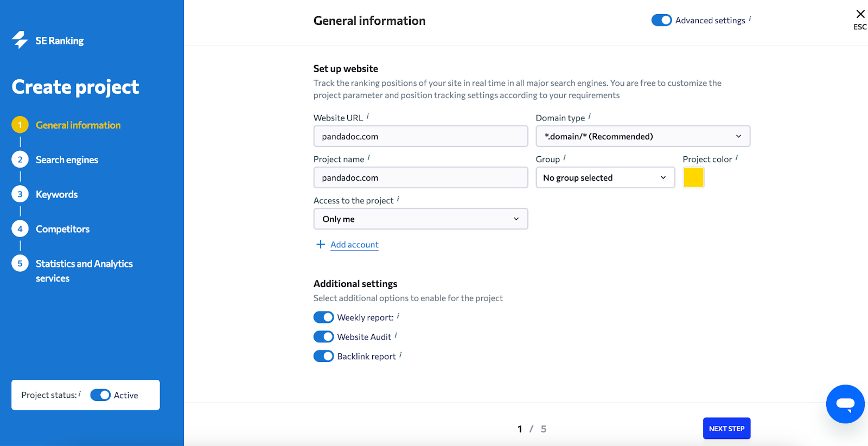Click the General information page heading
Image resolution: width=868 pixels, height=446 pixels.
pyautogui.click(x=369, y=21)
